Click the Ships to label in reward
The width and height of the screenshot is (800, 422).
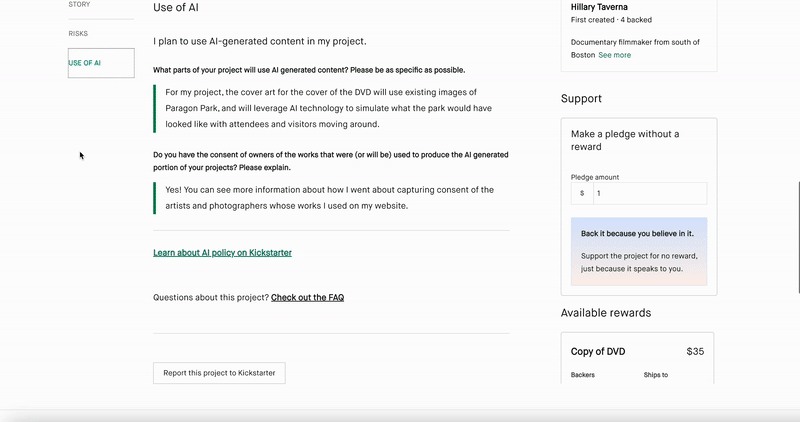coord(656,375)
